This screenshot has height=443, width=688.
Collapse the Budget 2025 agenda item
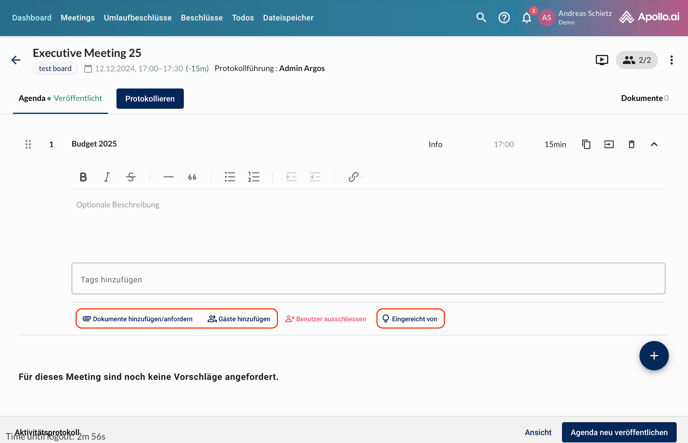coord(654,144)
